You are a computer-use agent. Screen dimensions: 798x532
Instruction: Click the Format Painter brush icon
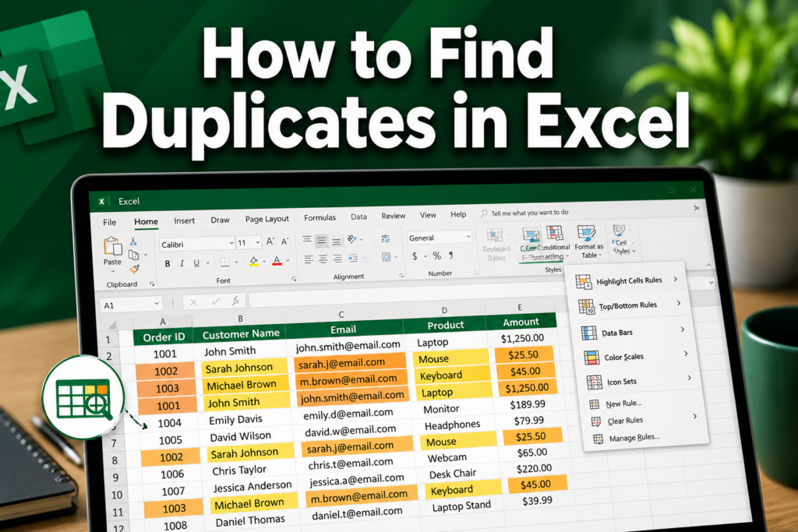click(134, 269)
